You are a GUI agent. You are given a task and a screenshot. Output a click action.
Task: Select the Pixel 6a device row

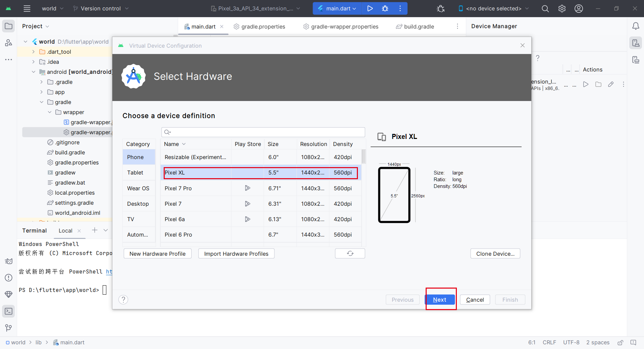pos(261,219)
